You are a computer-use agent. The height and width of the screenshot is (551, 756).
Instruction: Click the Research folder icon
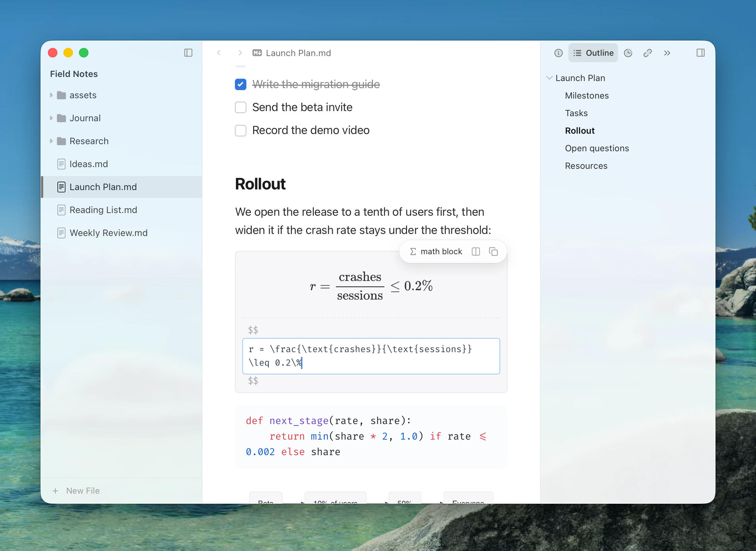click(61, 141)
